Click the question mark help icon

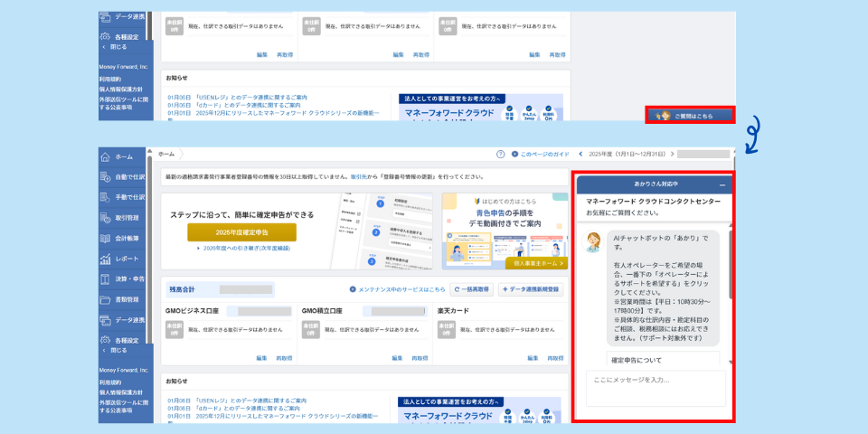click(x=500, y=155)
